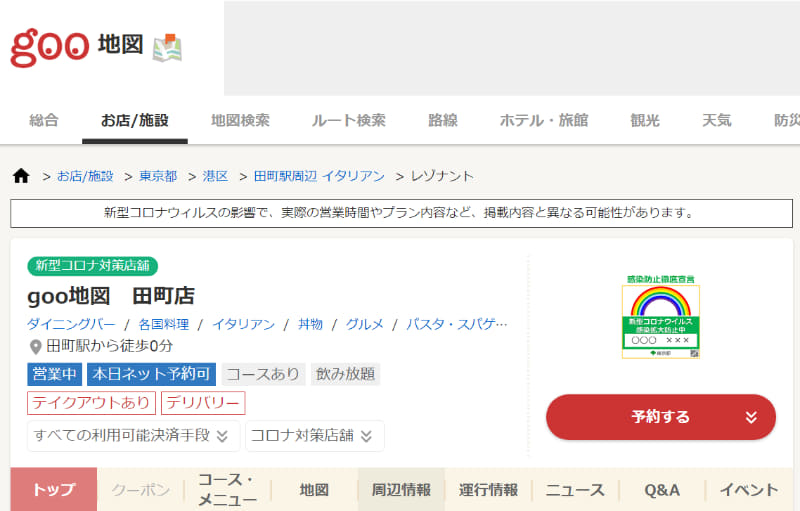Click the テイクアウトあり tag
800x511 pixels.
click(91, 403)
